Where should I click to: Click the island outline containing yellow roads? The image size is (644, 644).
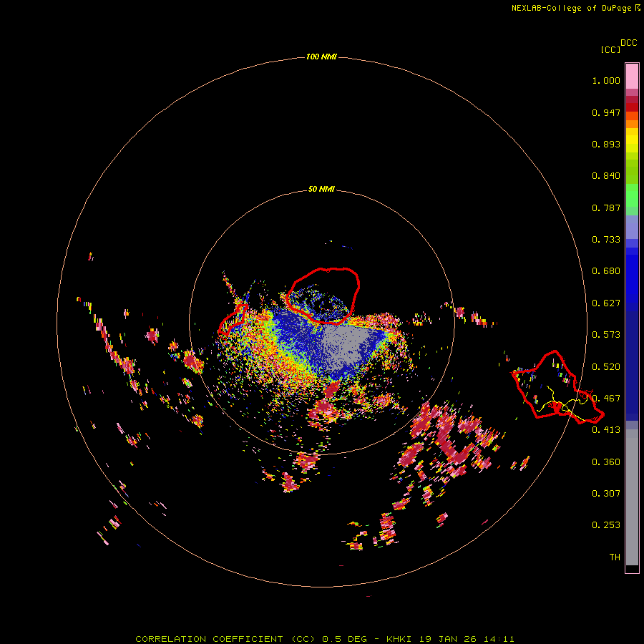(557, 388)
